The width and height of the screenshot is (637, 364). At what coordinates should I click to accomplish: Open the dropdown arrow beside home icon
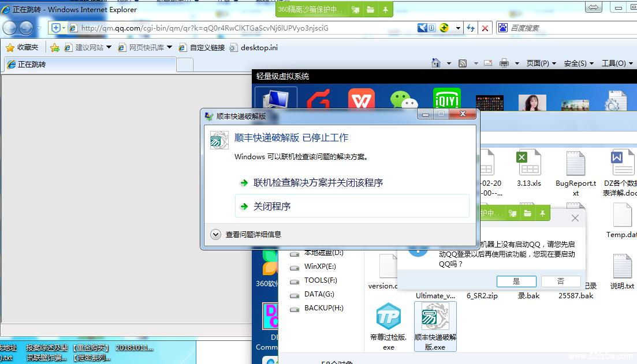[449, 63]
